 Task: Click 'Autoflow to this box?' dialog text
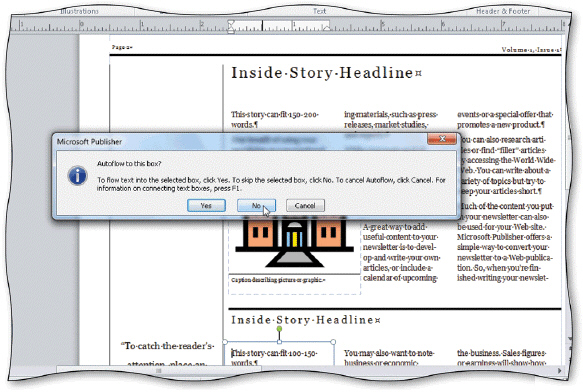tap(129, 163)
